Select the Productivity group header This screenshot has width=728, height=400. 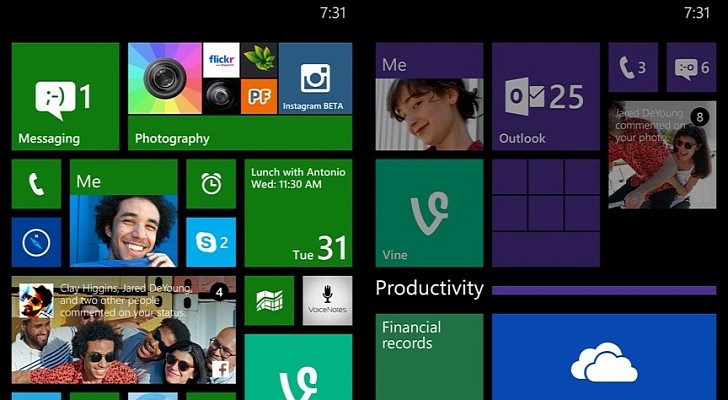tap(429, 288)
